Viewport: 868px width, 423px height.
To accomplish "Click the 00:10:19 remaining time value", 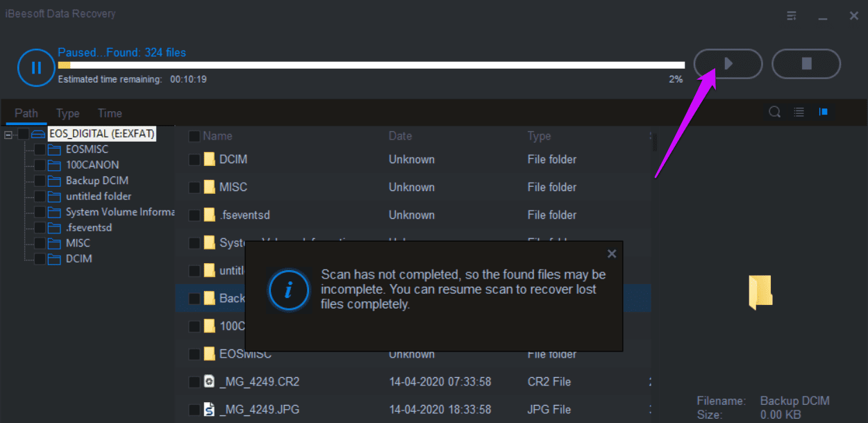I will (189, 79).
